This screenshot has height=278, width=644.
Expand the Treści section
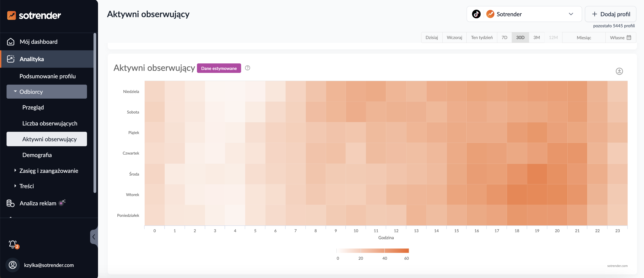(27, 186)
